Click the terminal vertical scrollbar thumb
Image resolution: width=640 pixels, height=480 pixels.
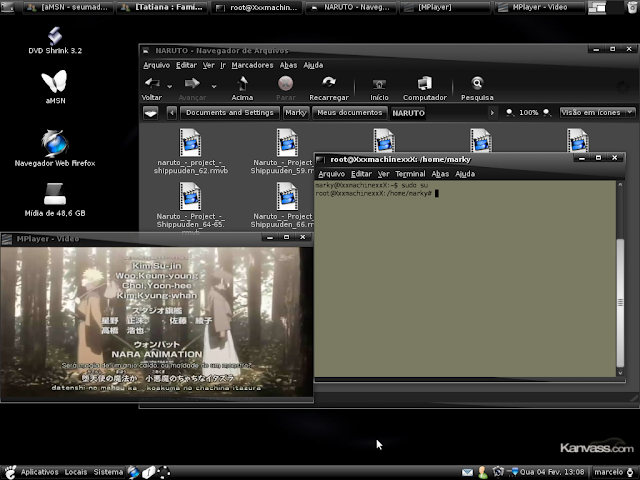tap(620, 302)
